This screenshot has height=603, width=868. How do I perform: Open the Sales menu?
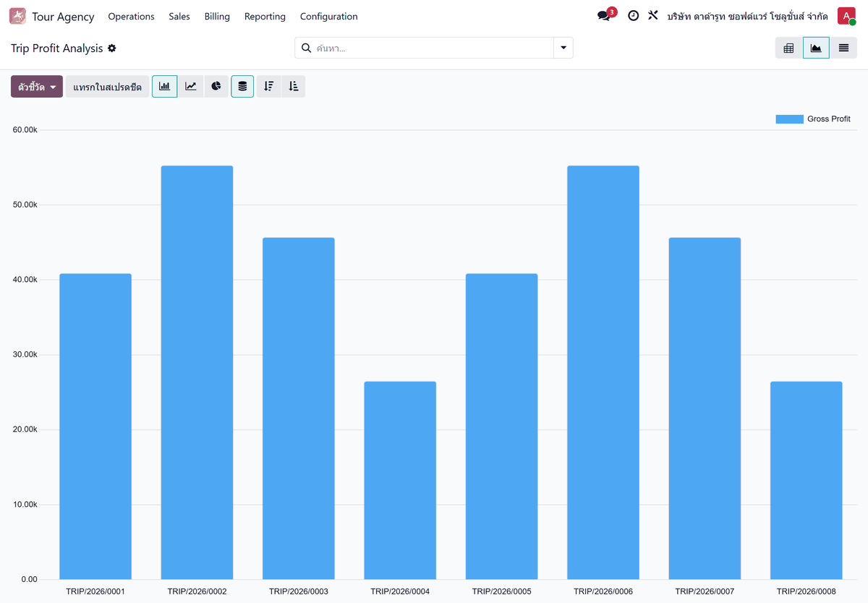pos(179,16)
